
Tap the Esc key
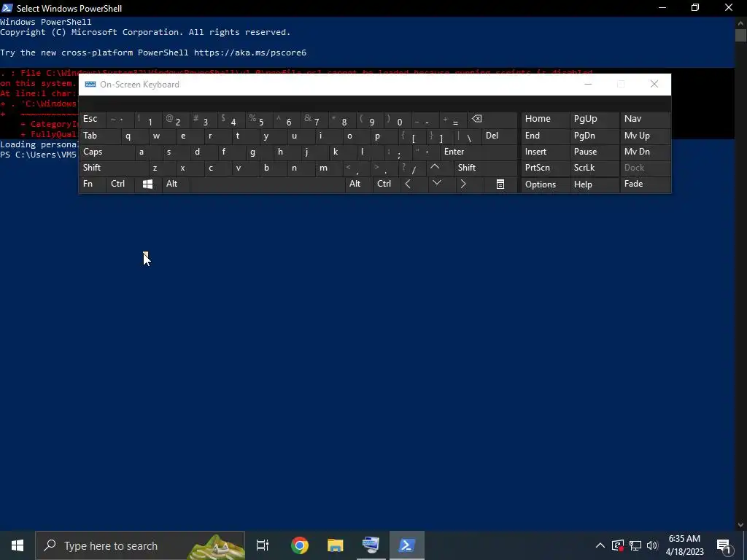(x=93, y=119)
